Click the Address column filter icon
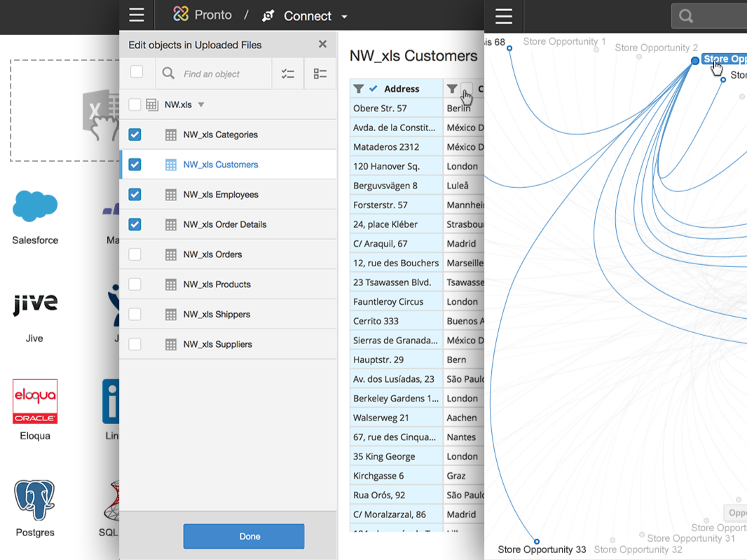The height and width of the screenshot is (560, 747). pyautogui.click(x=359, y=88)
